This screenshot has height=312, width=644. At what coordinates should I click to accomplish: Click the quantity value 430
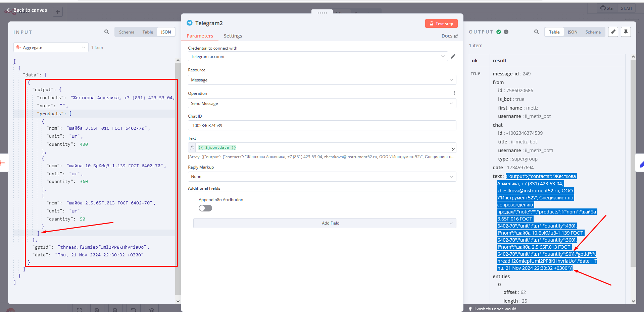click(84, 144)
